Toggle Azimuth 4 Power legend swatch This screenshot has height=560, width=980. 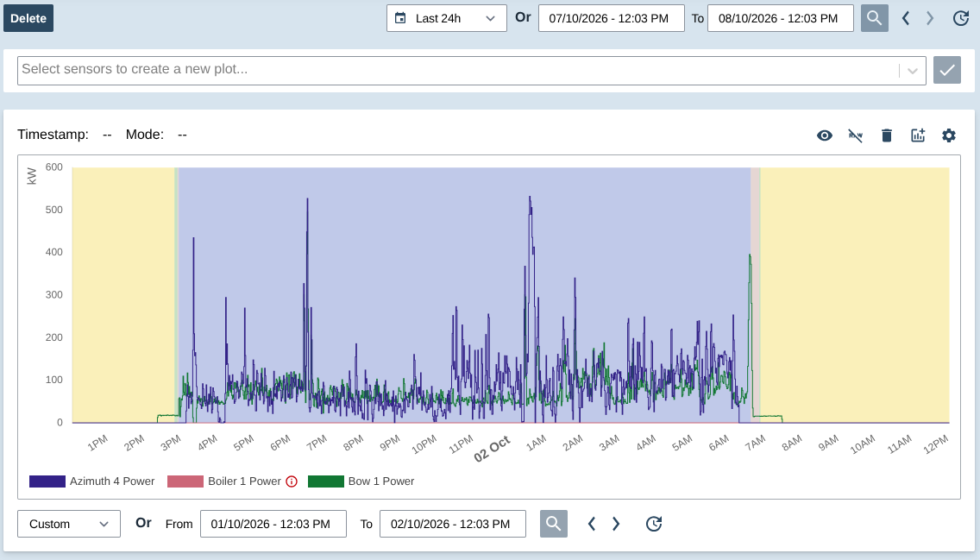47,481
